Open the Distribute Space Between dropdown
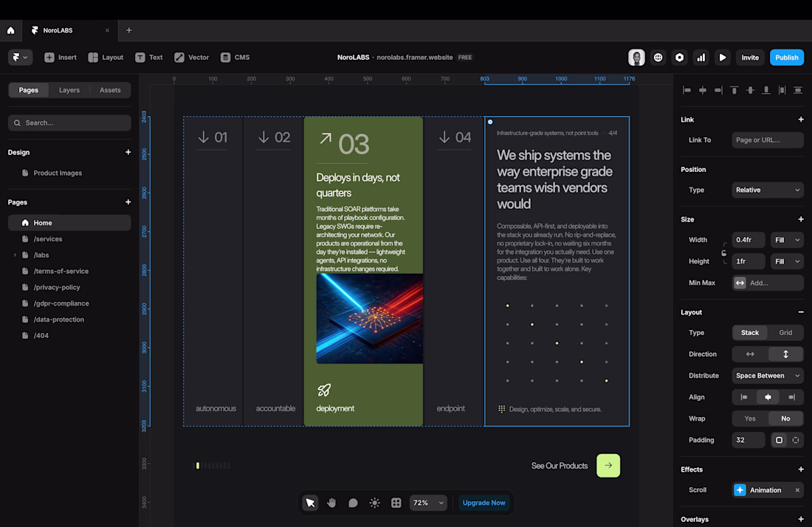Screen dimensions: 812x527 point(768,376)
